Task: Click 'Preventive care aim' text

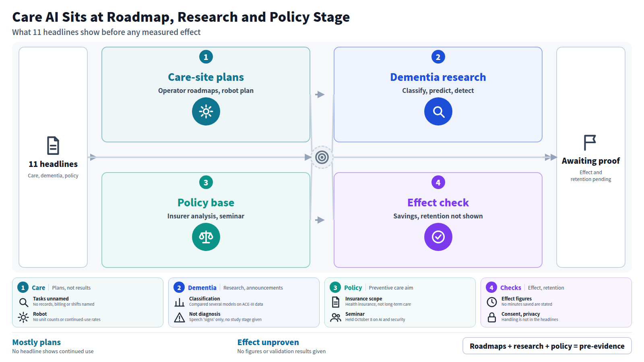Action: [x=391, y=288]
